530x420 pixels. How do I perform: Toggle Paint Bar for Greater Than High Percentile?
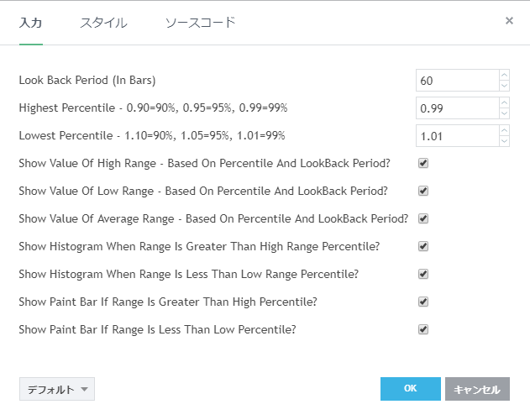423,302
